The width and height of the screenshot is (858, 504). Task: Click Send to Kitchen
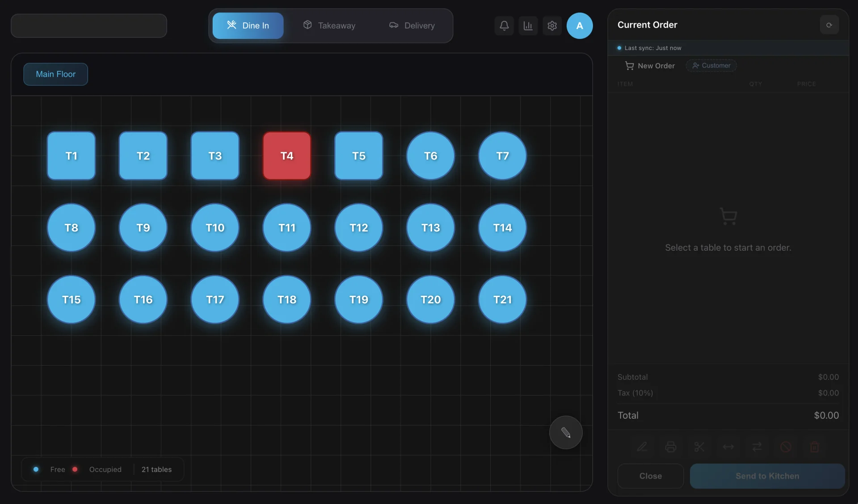pyautogui.click(x=767, y=476)
